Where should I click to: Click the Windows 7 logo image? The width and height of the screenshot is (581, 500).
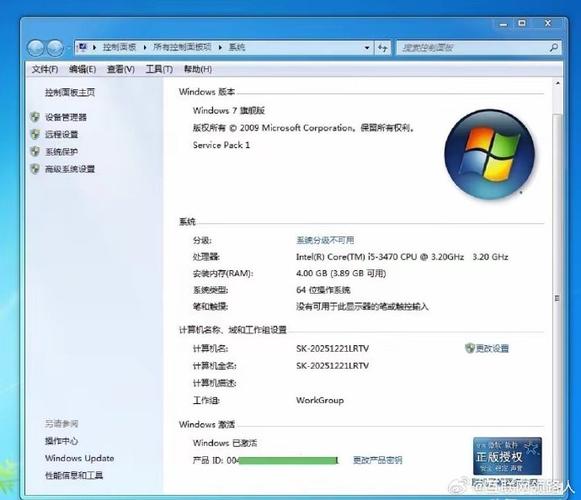tap(489, 154)
